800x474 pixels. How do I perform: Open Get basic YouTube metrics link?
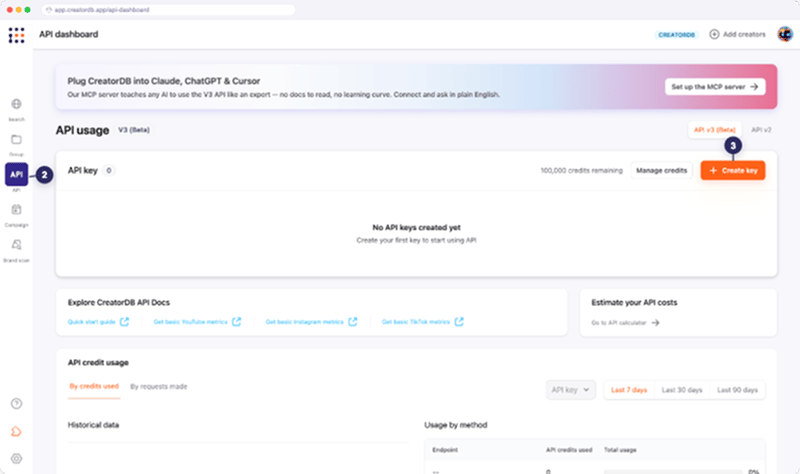[190, 322]
